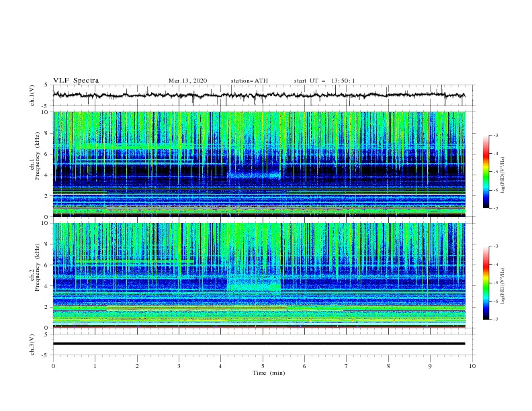Screen dimensions: 532x411
Task: Click time axis tick label "8"
Action: [388, 366]
